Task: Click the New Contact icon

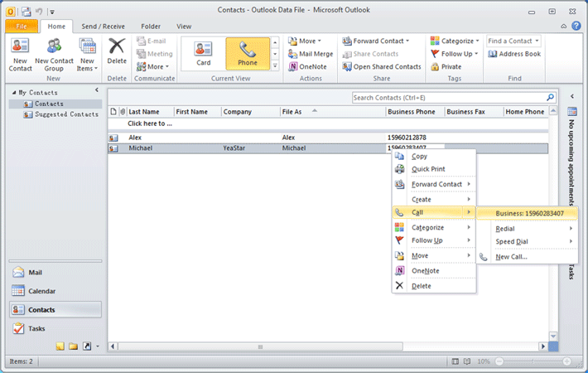Action: [x=20, y=55]
